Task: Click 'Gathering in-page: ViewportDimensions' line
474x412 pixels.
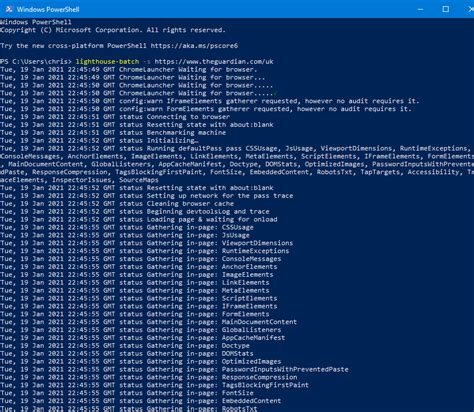Action: pyautogui.click(x=147, y=243)
